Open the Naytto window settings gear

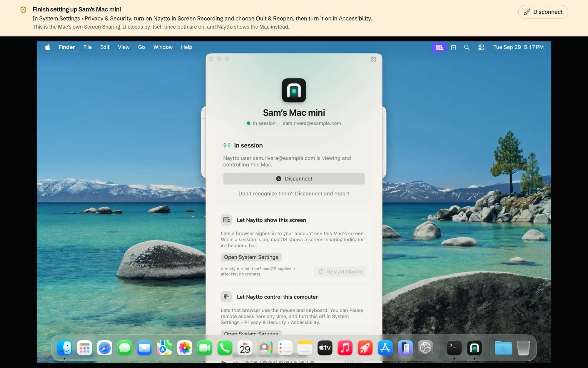[373, 59]
